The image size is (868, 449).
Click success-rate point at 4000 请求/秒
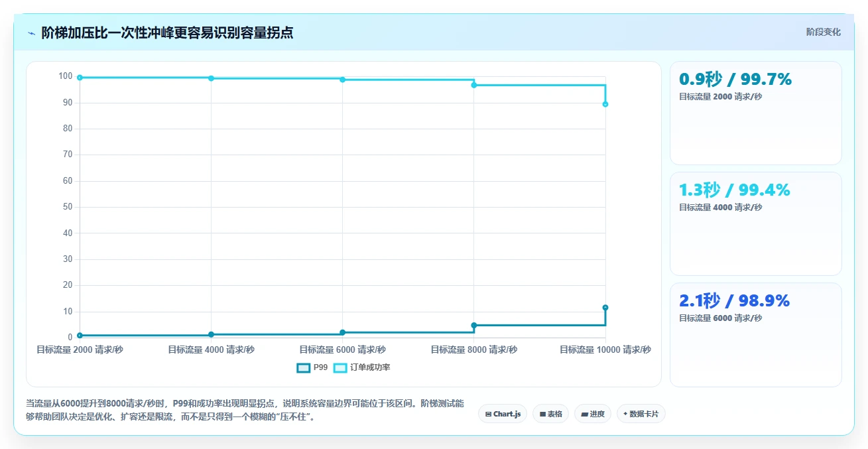(211, 78)
